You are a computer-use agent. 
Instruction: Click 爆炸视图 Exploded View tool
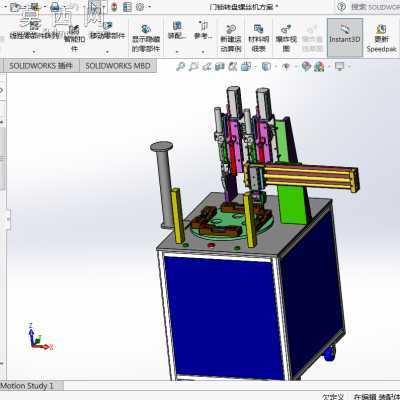tap(286, 38)
